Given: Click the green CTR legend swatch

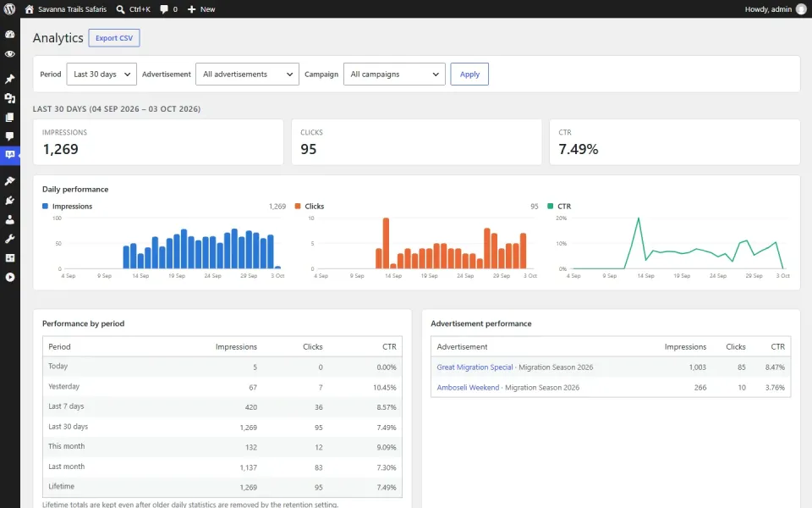Looking at the screenshot, I should click(550, 206).
